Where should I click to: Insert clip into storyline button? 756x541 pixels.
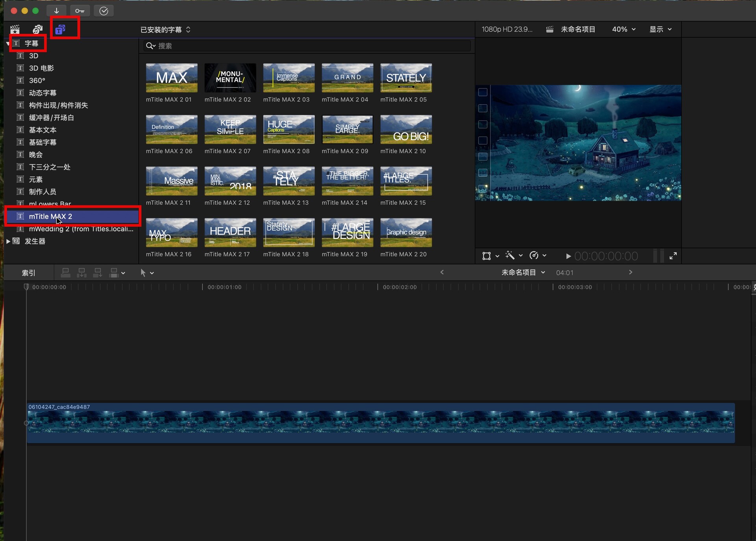[x=82, y=273]
